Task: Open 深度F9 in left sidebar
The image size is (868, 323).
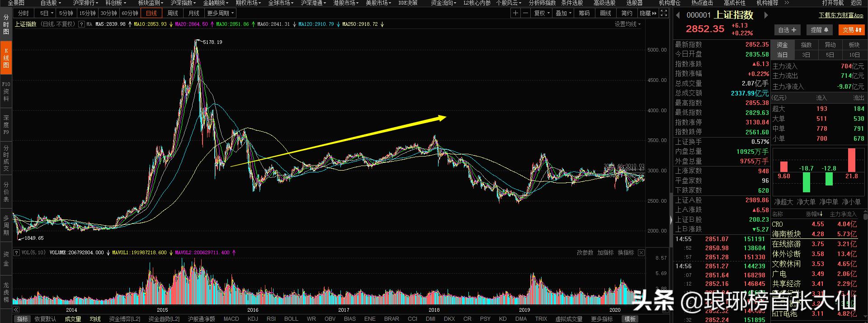Action: click(6, 125)
